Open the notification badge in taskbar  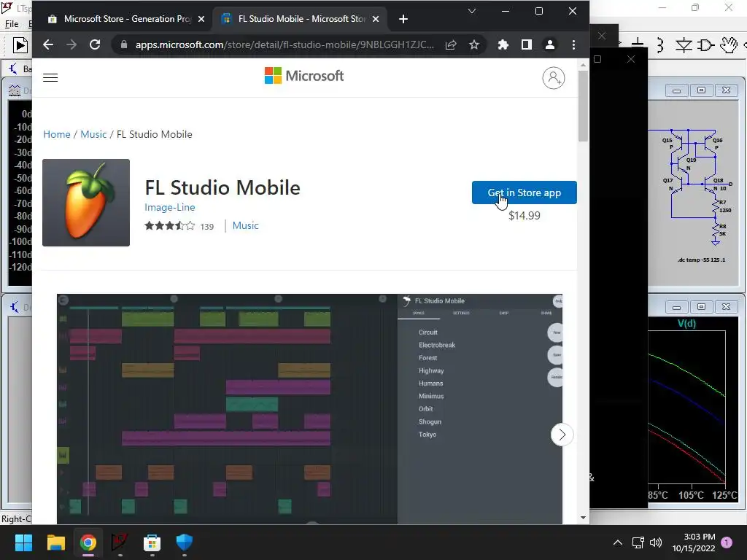coord(727,542)
